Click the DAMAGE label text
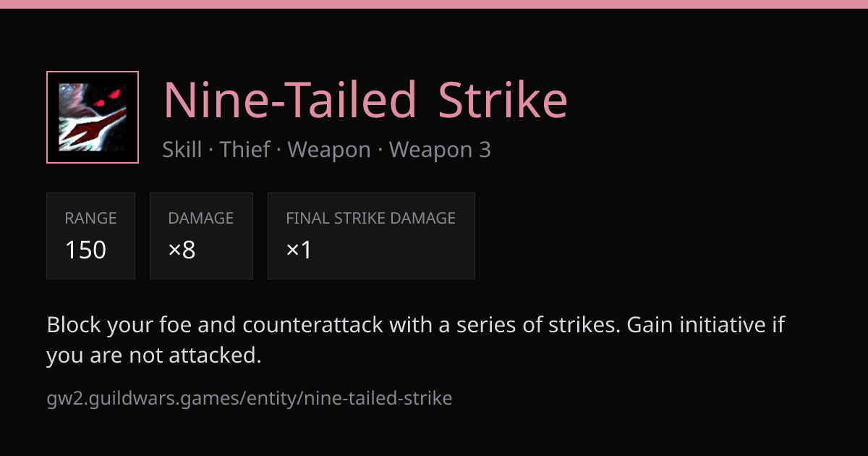 (201, 218)
